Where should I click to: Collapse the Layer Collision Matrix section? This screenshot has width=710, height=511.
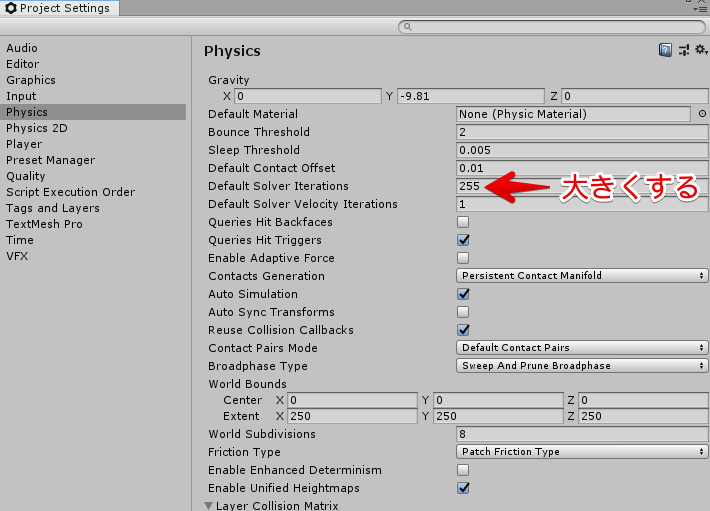(x=208, y=506)
